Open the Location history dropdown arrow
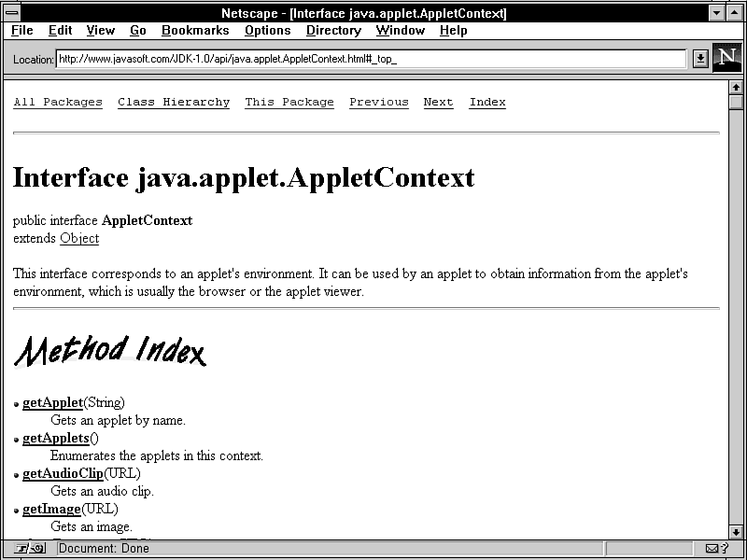This screenshot has width=747, height=560. pyautogui.click(x=700, y=59)
